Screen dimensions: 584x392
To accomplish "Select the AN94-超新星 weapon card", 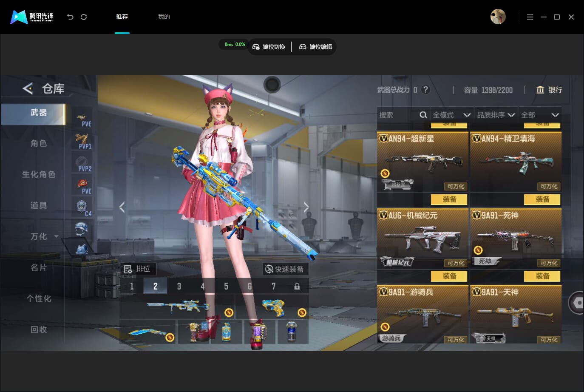I will click(423, 162).
